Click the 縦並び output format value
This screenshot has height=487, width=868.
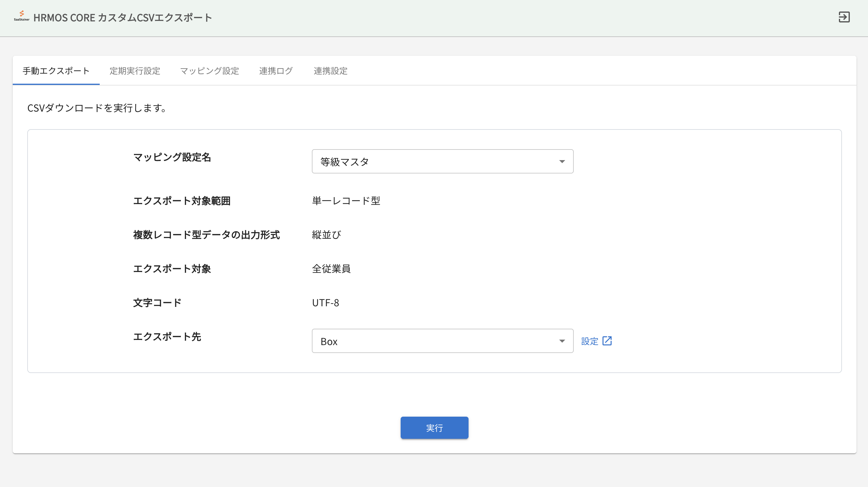(326, 235)
